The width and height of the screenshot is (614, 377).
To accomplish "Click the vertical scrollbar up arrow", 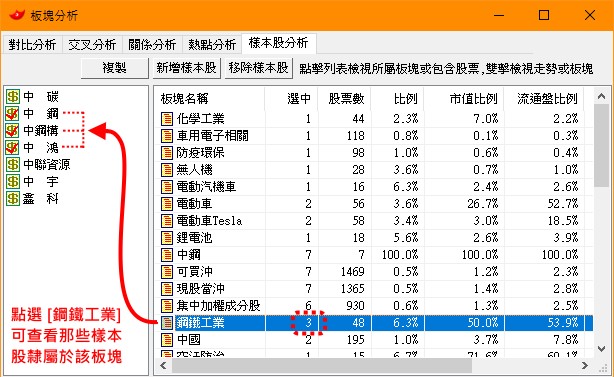I will tap(601, 96).
